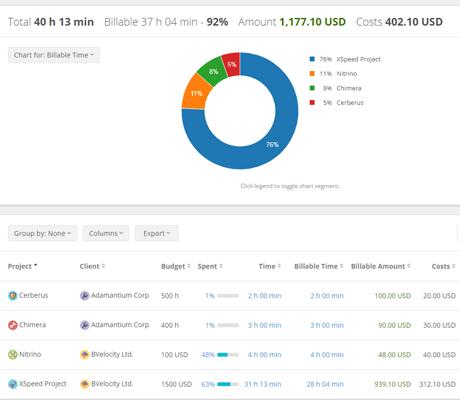Click the XSpeed Project icon
Image resolution: width=460 pixels, height=400 pixels.
(13, 384)
